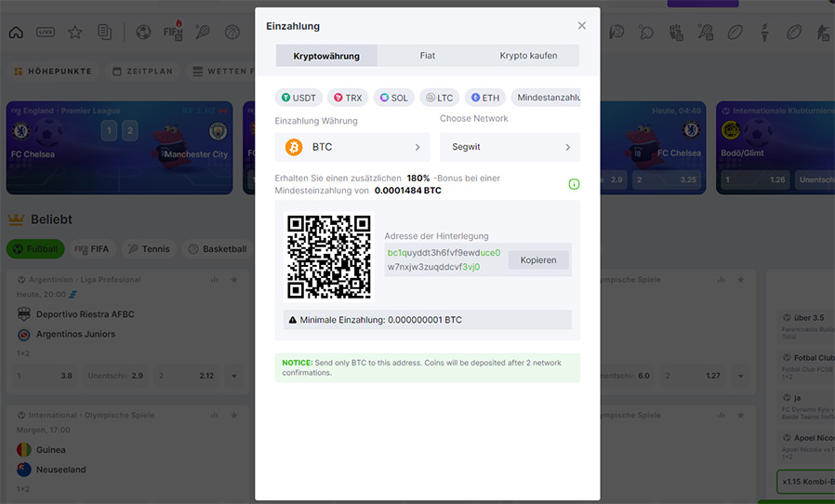835x504 pixels.
Task: Favorite the left Olympische Spiele match
Action: pyautogui.click(x=233, y=415)
